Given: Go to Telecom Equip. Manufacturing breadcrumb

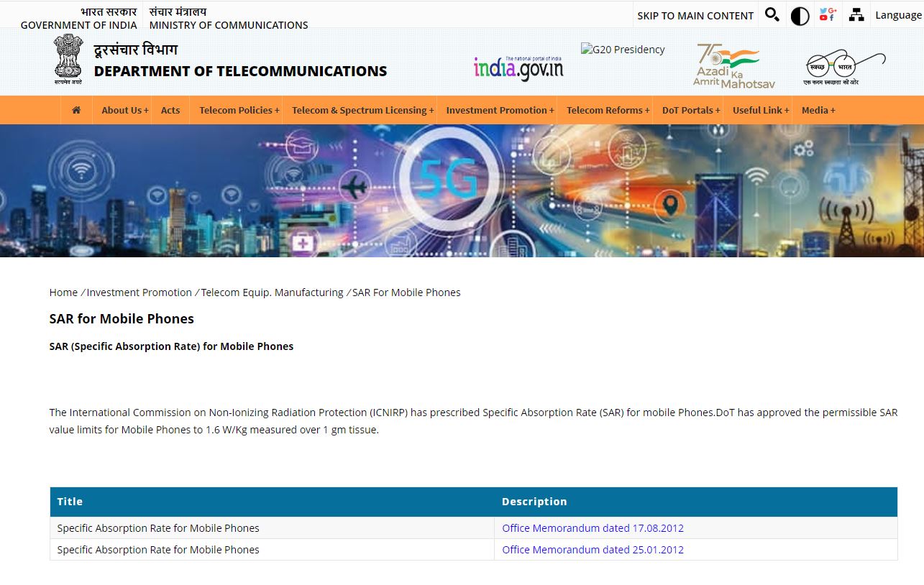Looking at the screenshot, I should click(x=272, y=292).
